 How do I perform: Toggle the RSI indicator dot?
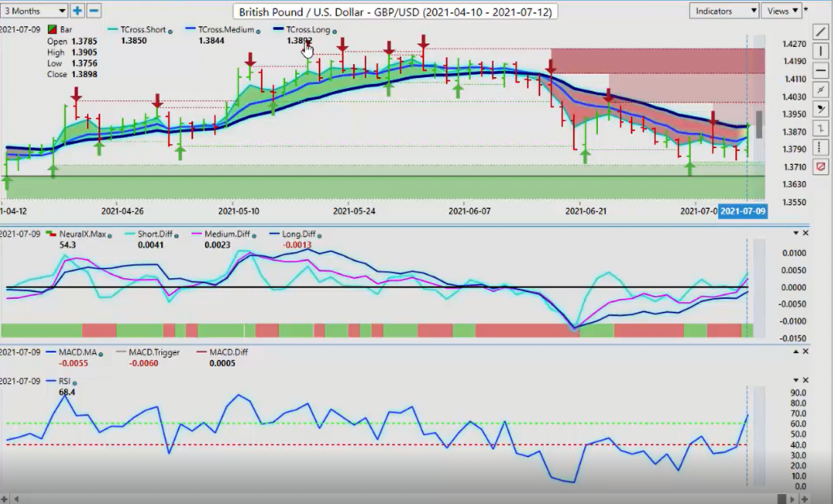click(x=75, y=382)
